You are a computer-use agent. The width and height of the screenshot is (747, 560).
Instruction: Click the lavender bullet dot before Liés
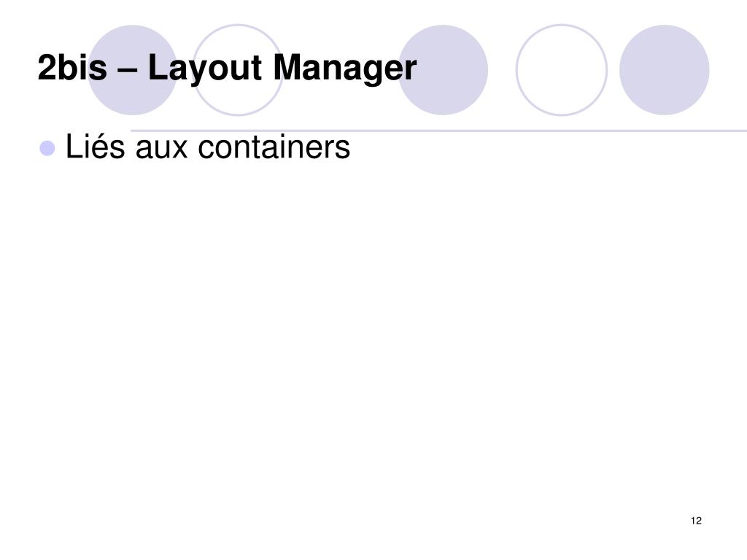tap(47, 148)
